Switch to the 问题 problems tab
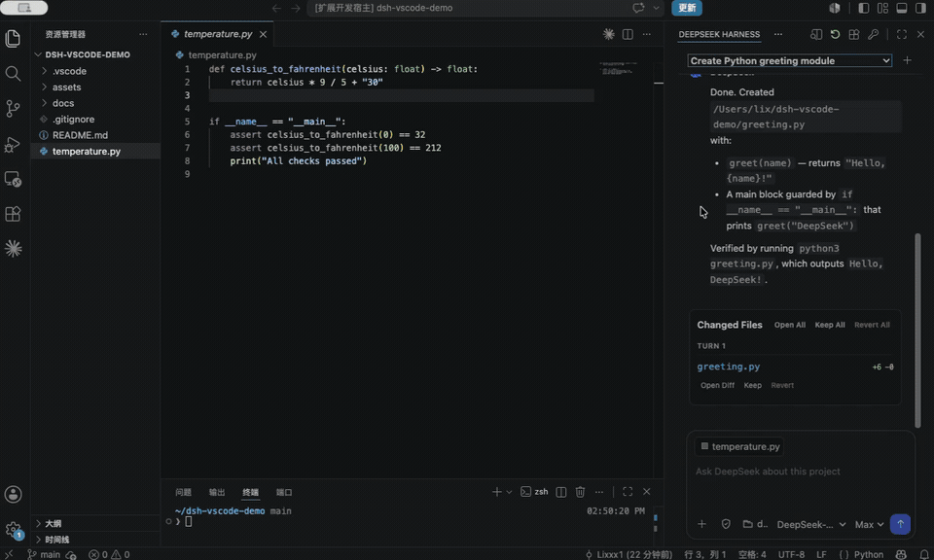 [184, 492]
